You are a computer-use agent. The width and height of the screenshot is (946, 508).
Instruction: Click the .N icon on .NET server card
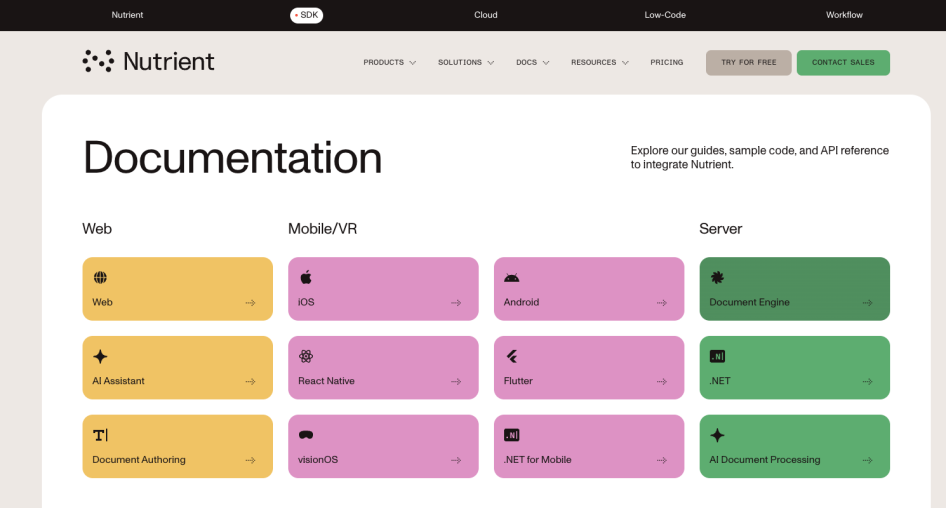click(x=717, y=357)
